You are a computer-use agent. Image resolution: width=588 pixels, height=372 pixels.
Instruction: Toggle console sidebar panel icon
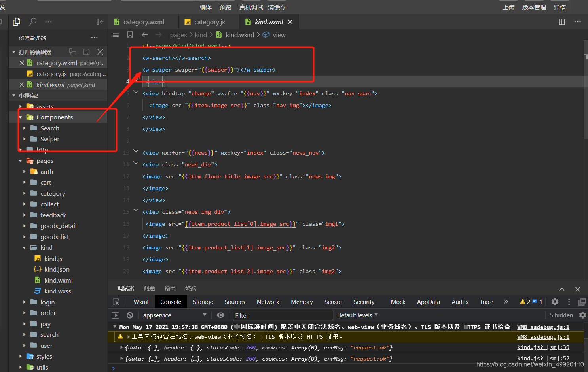(x=116, y=315)
